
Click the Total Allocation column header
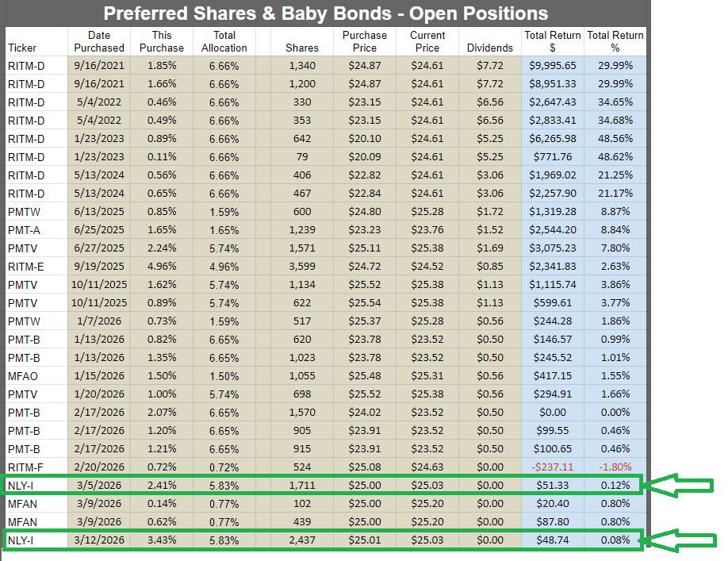[224, 41]
